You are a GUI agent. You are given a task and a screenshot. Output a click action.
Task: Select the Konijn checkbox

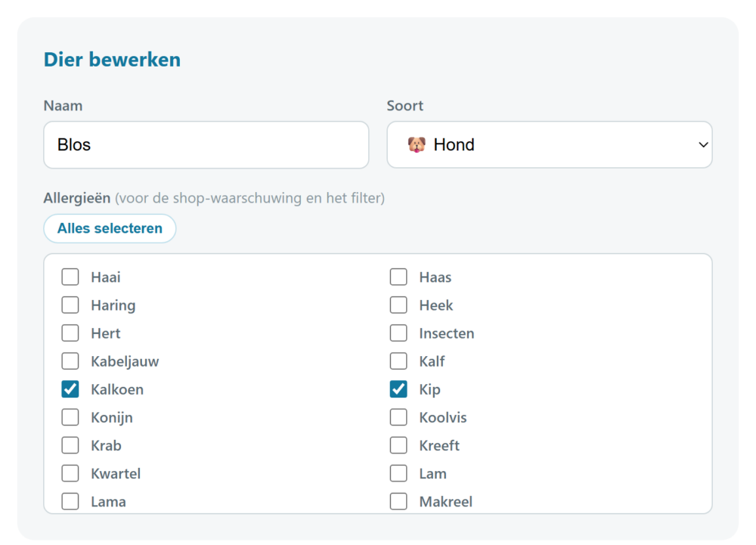[70, 417]
